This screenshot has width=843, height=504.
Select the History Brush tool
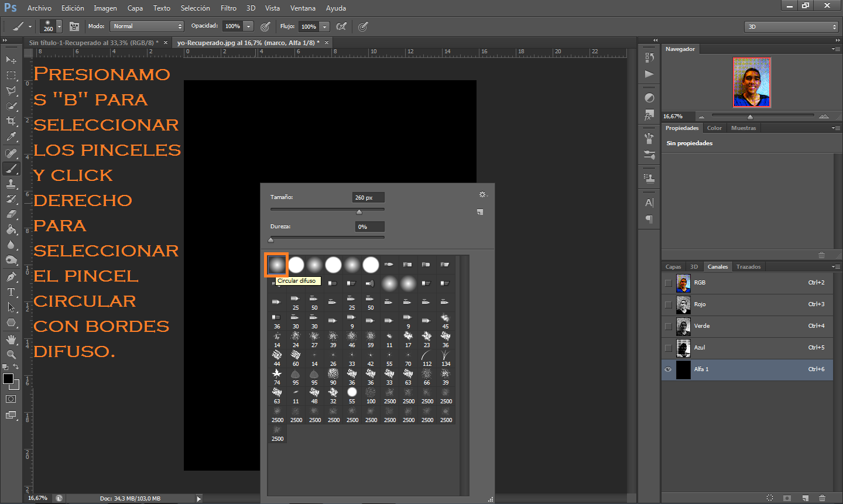click(11, 199)
